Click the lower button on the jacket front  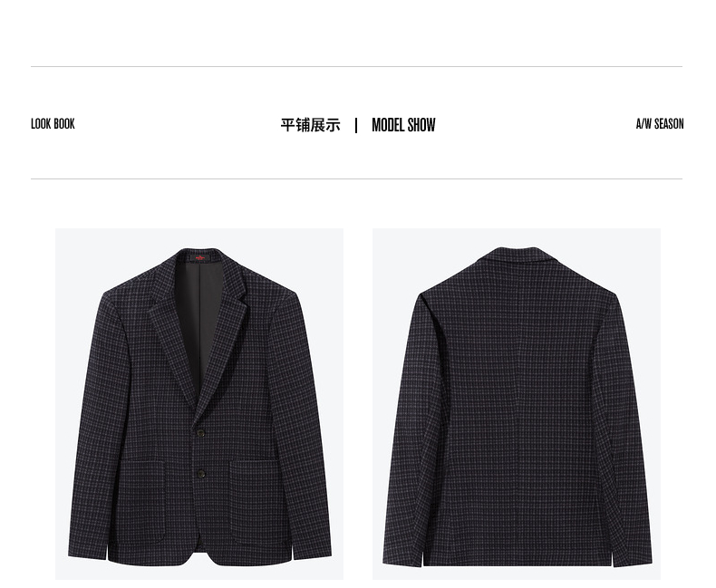pos(200,474)
